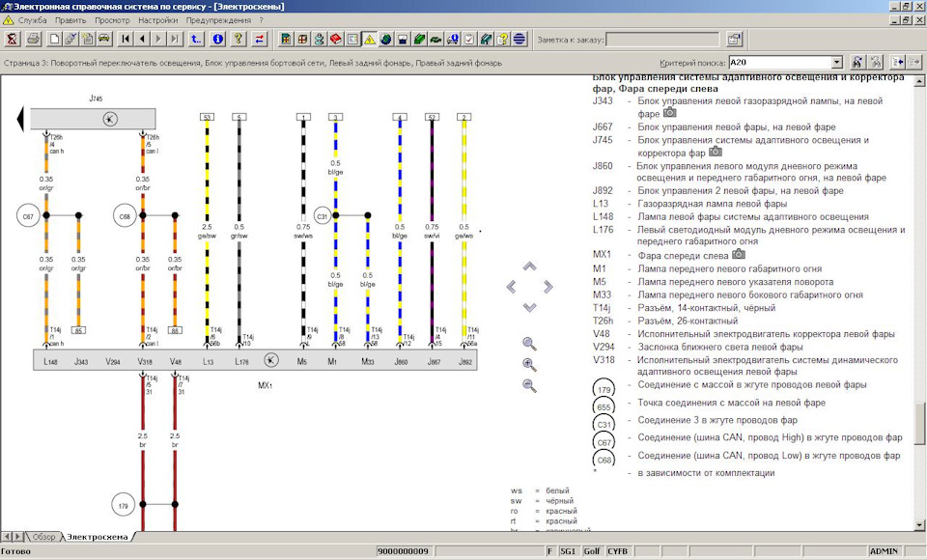Click the legend scrollbar down arrow
This screenshot has height=560, width=927.
tap(919, 524)
